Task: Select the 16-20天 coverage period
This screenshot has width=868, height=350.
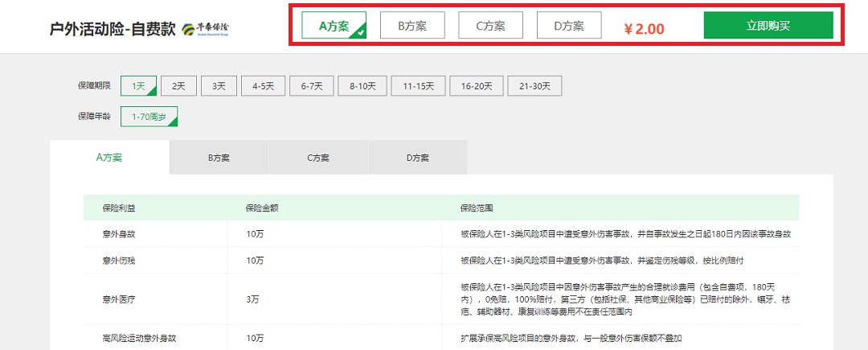Action: pos(476,85)
